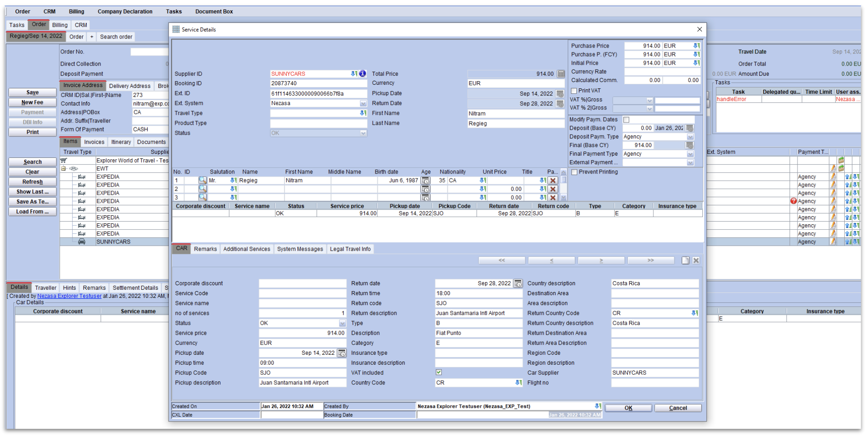The width and height of the screenshot is (868, 436).
Task: Open the VAT % 2|Gross dropdown
Action: coord(649,108)
